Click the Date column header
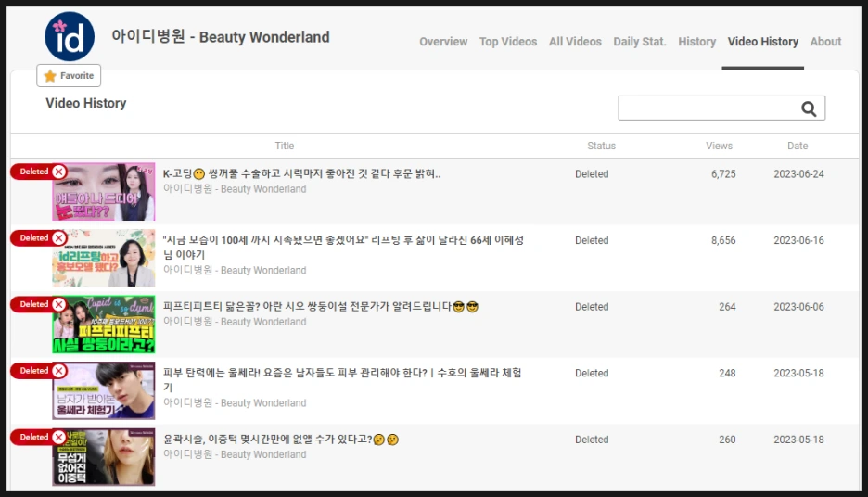Viewport: 868px width, 497px height. coord(798,146)
